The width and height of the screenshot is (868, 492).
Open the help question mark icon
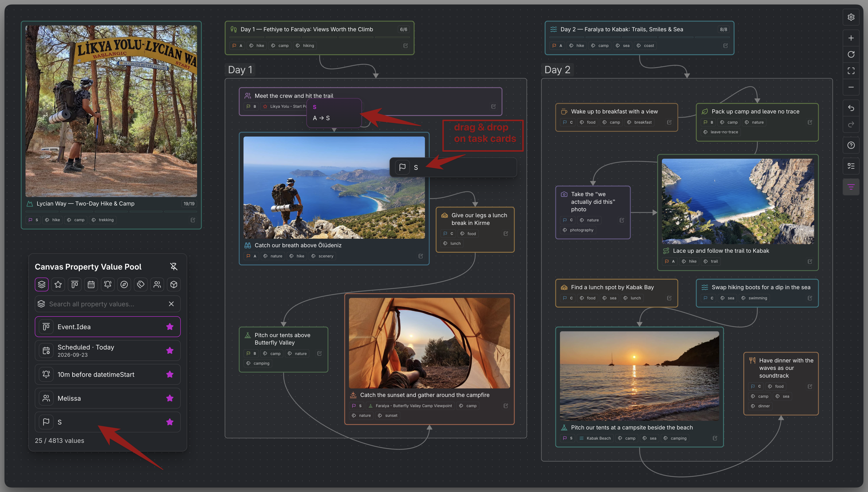(851, 145)
